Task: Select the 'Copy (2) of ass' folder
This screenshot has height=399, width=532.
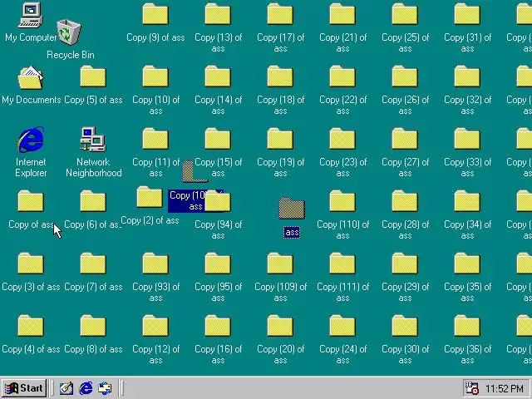Action: click(x=150, y=198)
